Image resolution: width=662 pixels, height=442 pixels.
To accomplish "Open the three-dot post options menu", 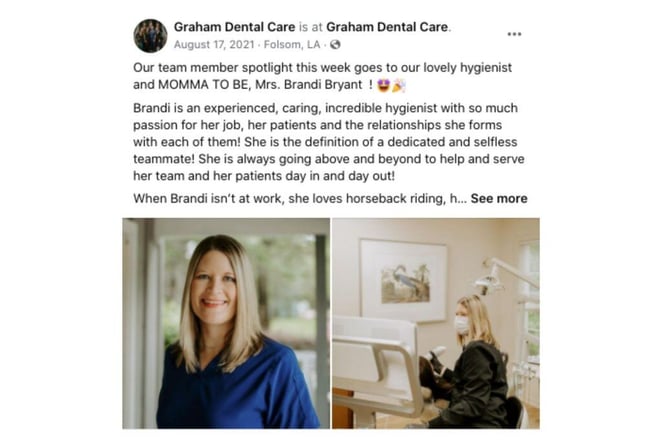I will (514, 34).
